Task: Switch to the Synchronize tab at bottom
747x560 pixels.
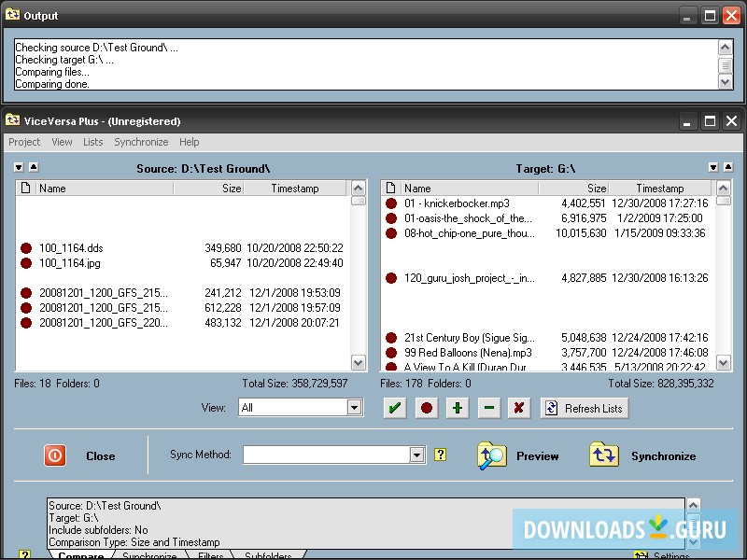Action: (x=149, y=555)
